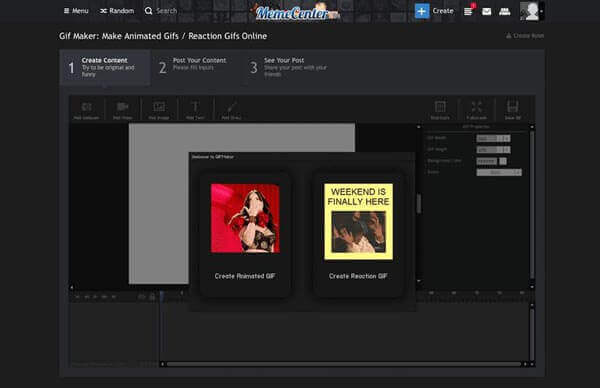
Task: Open the messages envelope icon
Action: coord(486,11)
